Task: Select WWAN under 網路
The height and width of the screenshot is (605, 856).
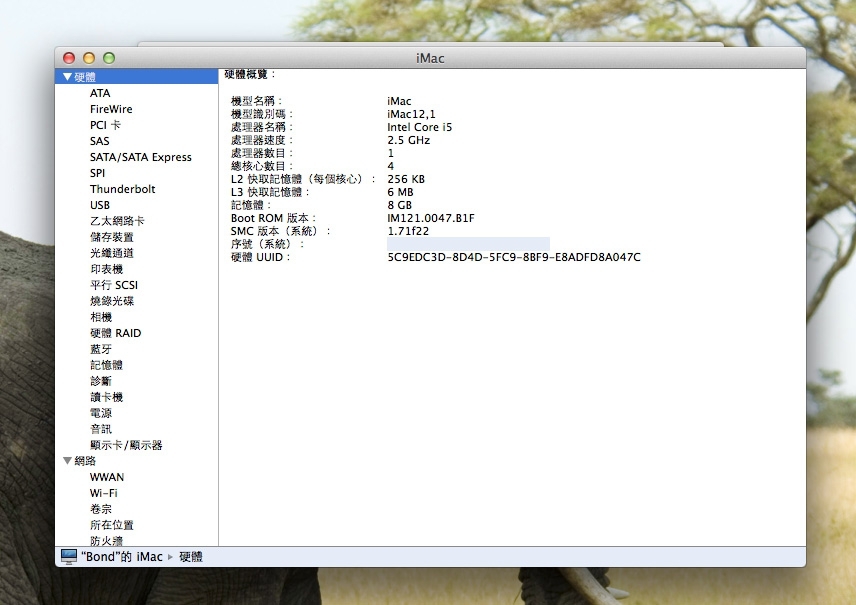Action: pos(107,477)
